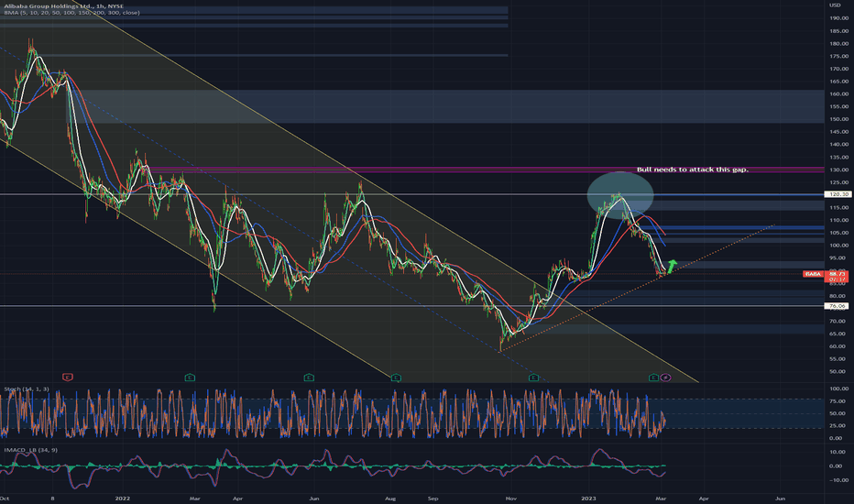Click the red earnings marker near Oct

tap(68, 377)
